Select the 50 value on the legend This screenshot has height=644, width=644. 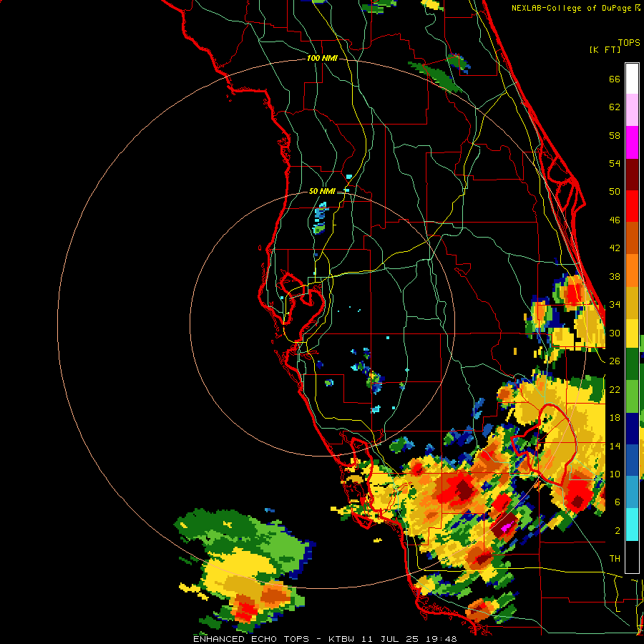[615, 192]
